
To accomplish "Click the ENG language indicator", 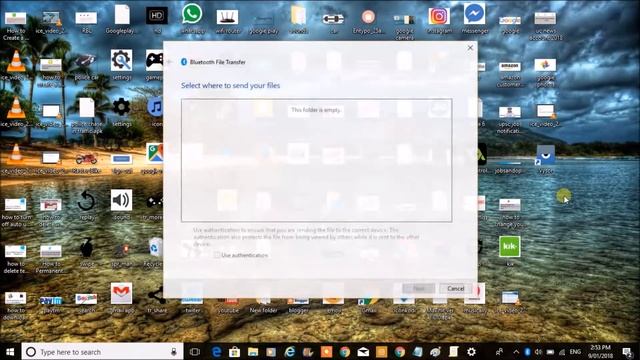I will pos(575,352).
